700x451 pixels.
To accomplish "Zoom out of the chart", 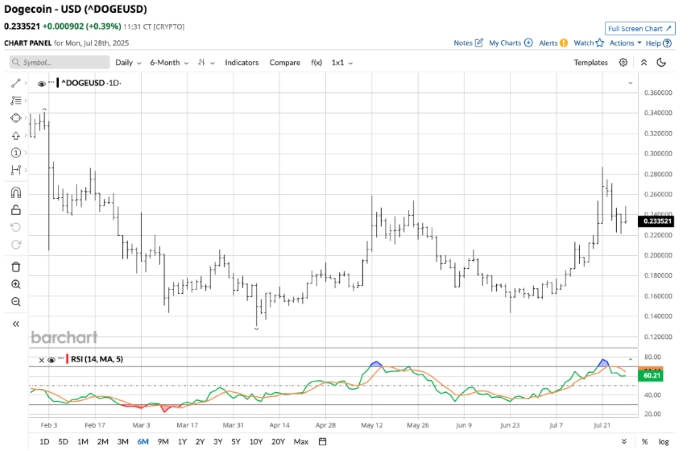I will [x=16, y=302].
